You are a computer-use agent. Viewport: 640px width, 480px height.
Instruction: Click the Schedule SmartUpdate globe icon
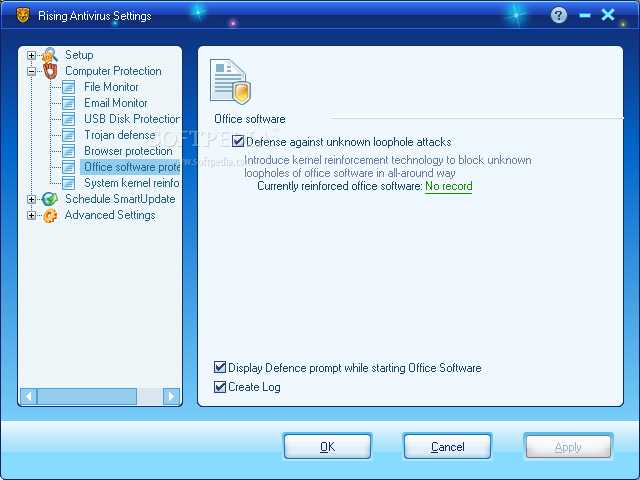50,199
